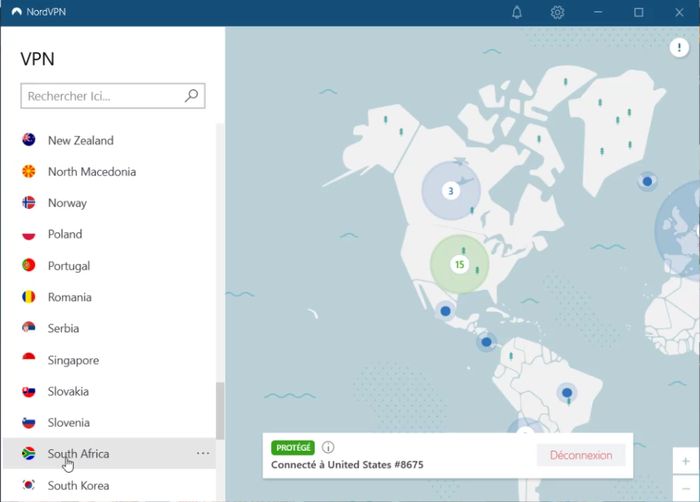
Task: Click the search magnifier icon
Action: click(x=192, y=95)
